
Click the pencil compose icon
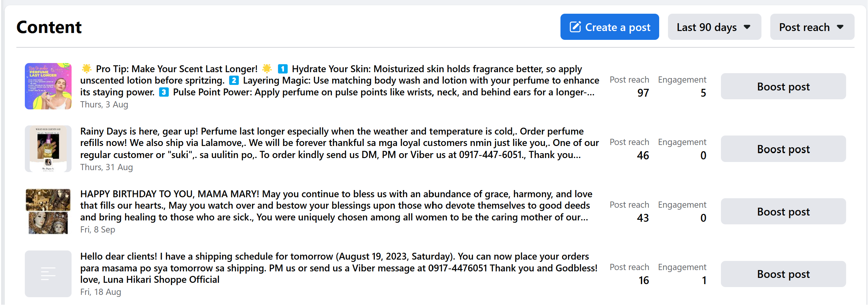click(575, 27)
